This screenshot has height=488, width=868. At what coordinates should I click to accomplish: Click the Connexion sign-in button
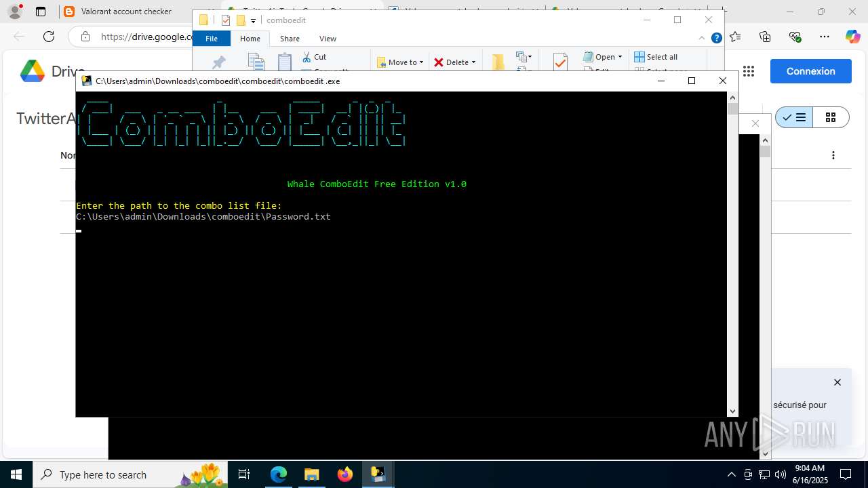(810, 71)
